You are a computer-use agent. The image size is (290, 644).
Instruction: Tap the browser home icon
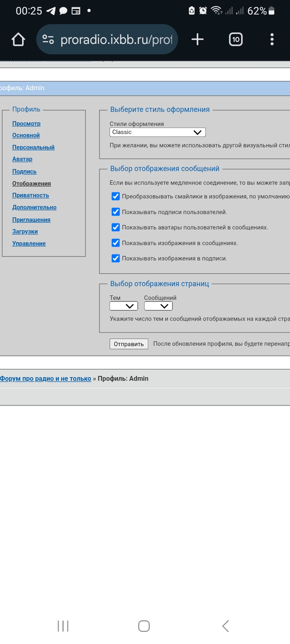(18, 39)
